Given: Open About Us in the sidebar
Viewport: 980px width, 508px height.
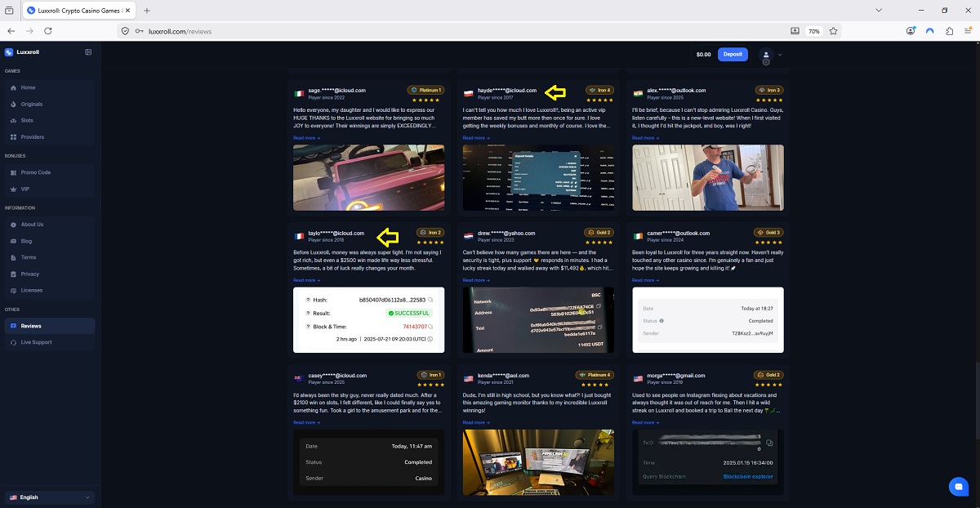Looking at the screenshot, I should pos(49,225).
